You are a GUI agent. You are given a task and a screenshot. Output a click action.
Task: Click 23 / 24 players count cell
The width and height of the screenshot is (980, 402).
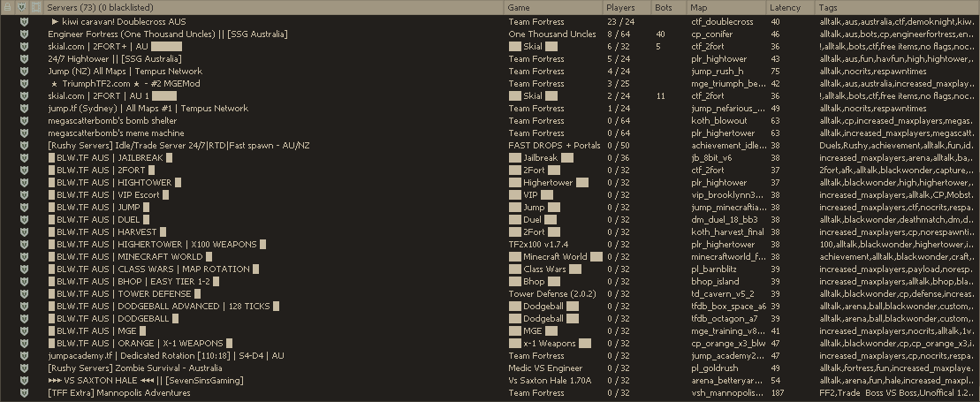click(620, 22)
